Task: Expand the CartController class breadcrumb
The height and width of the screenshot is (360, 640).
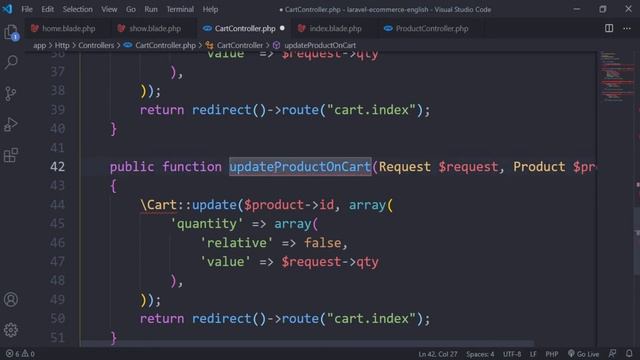Action: click(x=240, y=45)
